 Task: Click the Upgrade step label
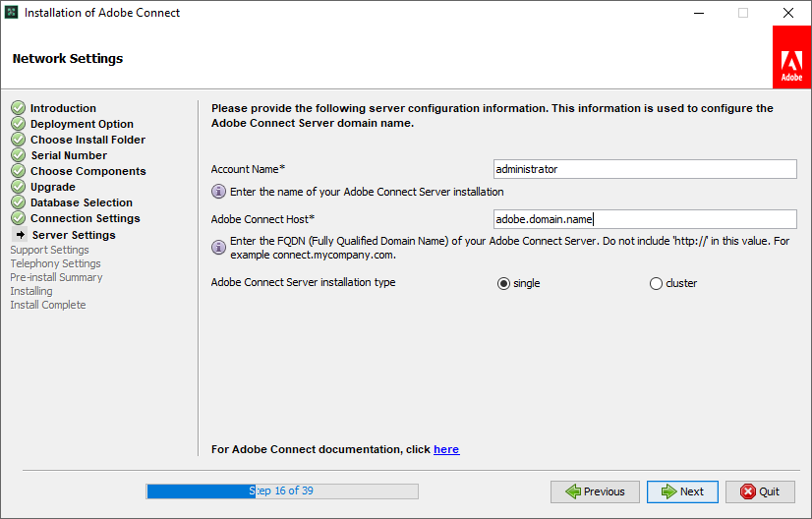coord(53,187)
